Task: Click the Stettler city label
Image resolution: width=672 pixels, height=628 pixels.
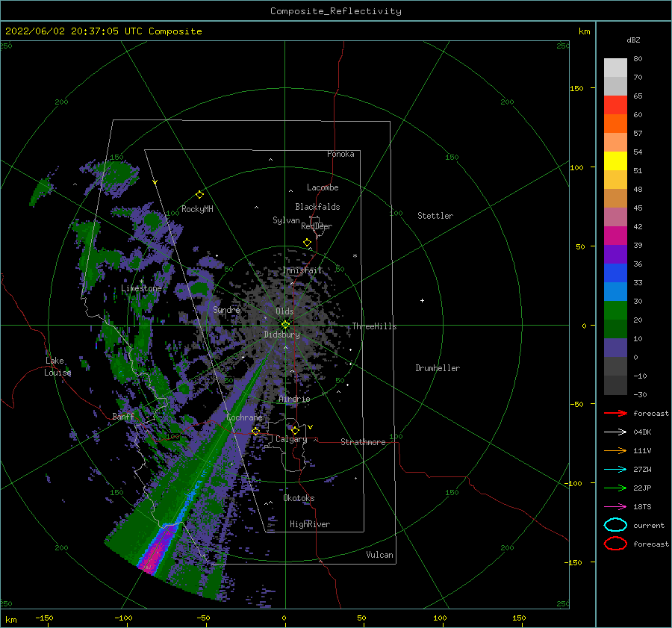Action: (x=435, y=216)
